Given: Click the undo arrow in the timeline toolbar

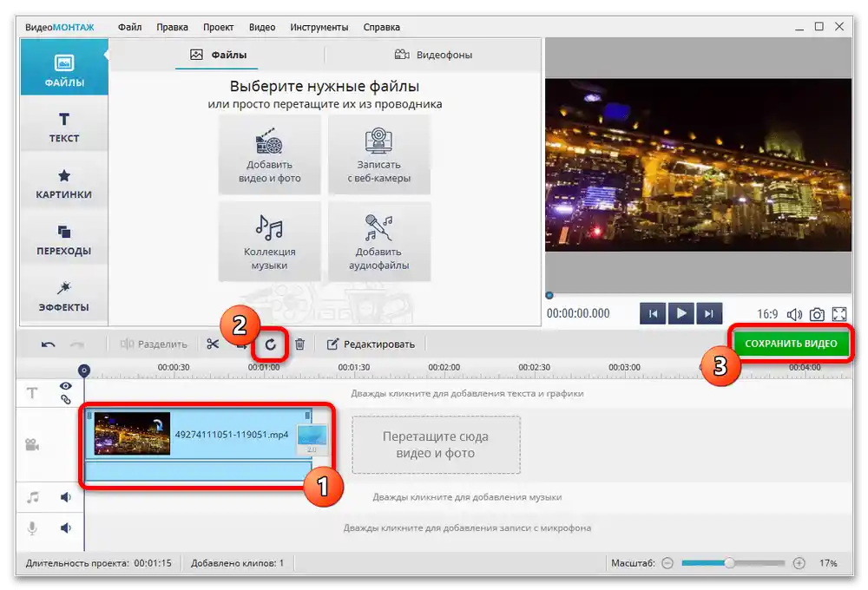Looking at the screenshot, I should coord(48,344).
